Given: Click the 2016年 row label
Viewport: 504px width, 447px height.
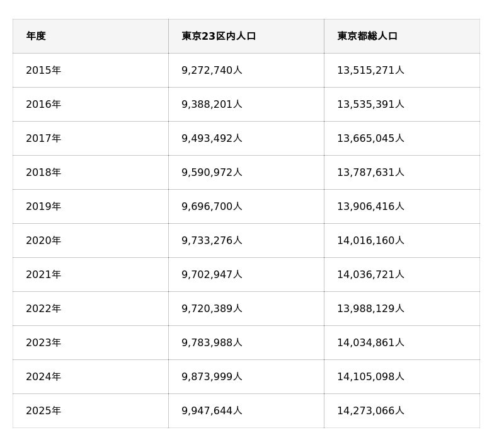Looking at the screenshot, I should [x=43, y=105].
